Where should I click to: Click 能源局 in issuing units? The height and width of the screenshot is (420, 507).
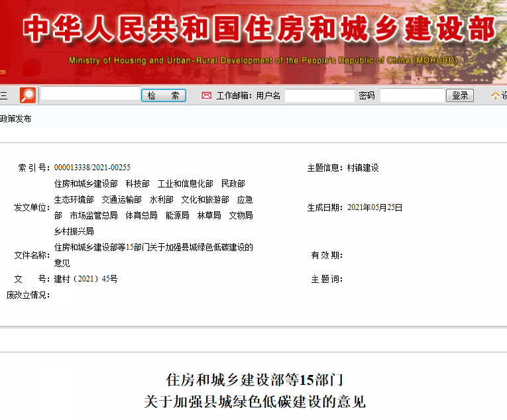(x=178, y=215)
